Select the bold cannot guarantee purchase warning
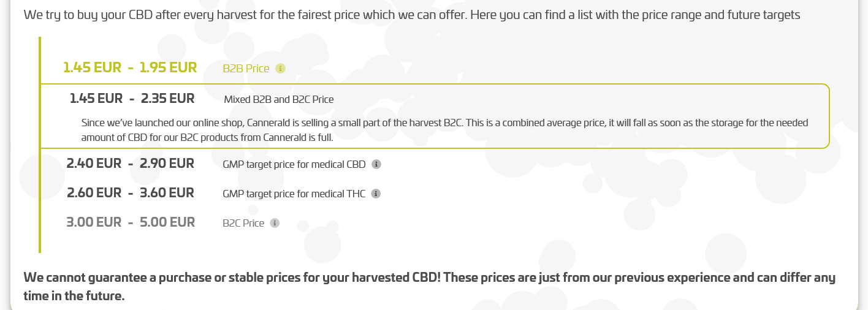The image size is (868, 310). 429,287
